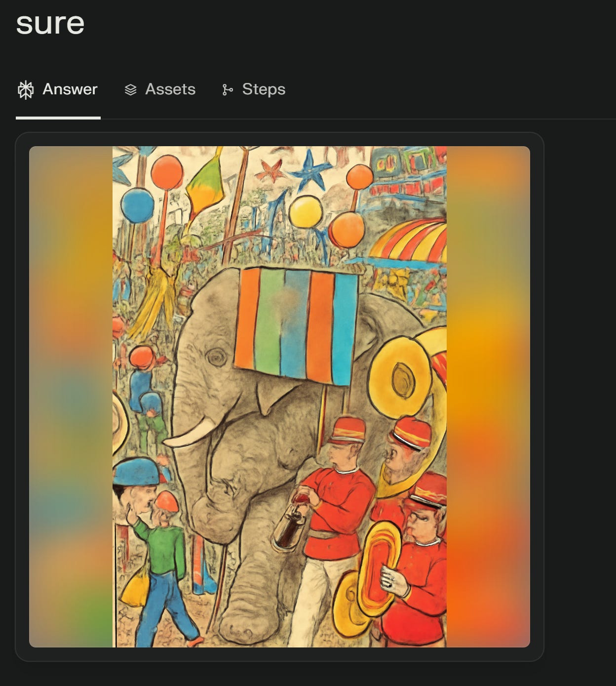Image resolution: width=616 pixels, height=686 pixels.
Task: Switch to the Answer tab label
Action: pyautogui.click(x=70, y=89)
